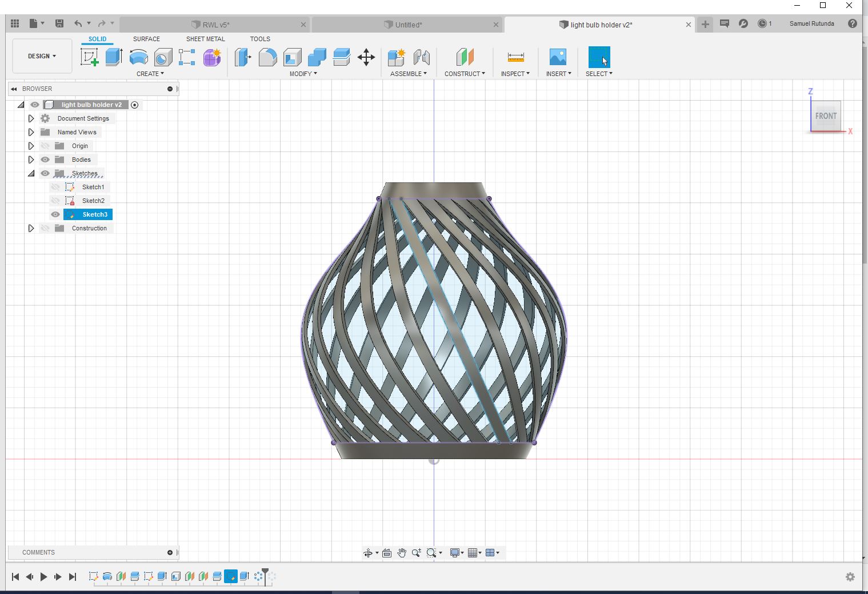The height and width of the screenshot is (594, 868).
Task: Click the New Component icon
Action: (x=396, y=57)
